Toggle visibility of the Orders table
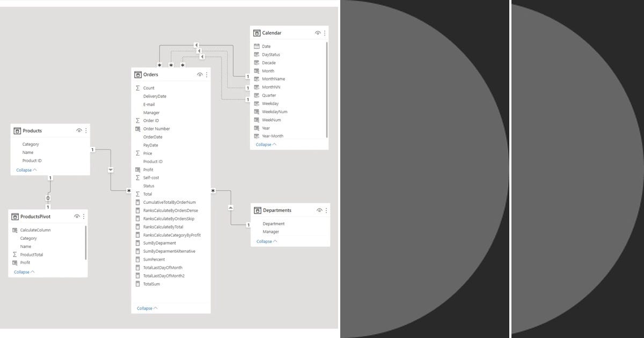Screen dimensions: 644x338 click(x=199, y=75)
